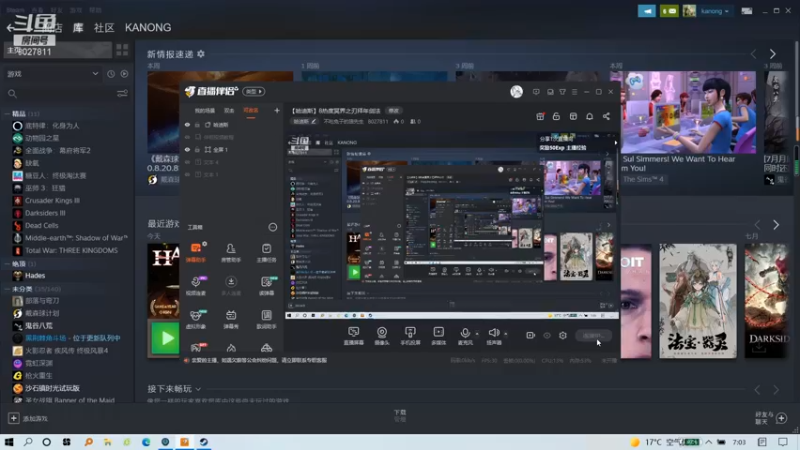The width and height of the screenshot is (800, 450).
Task: Add a 摄像头 camera source
Action: tap(382, 336)
